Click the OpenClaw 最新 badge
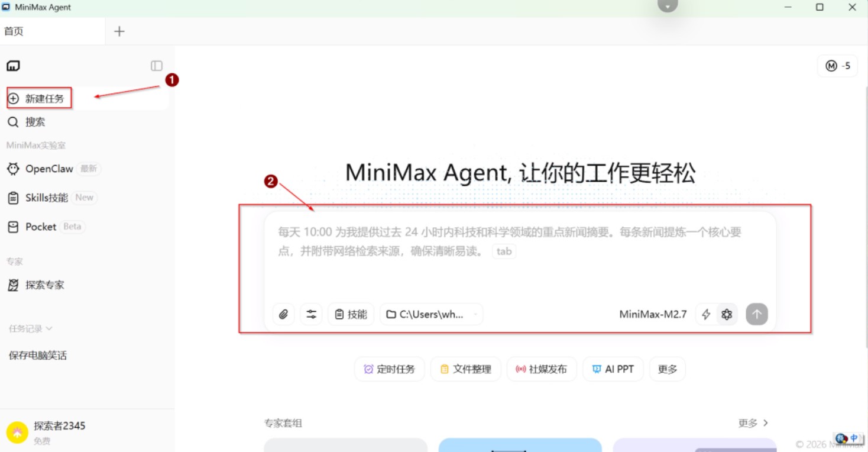Viewport: 868px width, 452px height. (x=89, y=169)
